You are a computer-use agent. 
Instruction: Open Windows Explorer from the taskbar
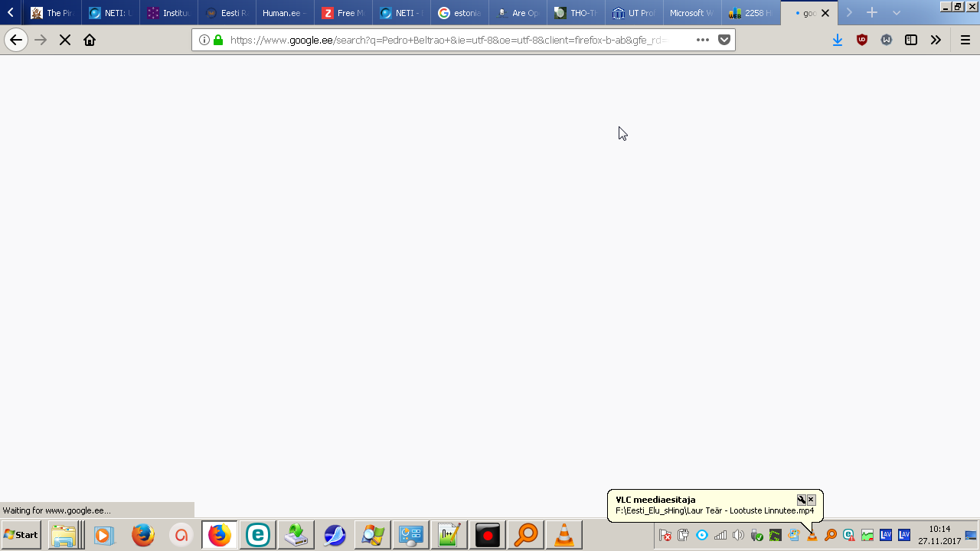point(64,535)
